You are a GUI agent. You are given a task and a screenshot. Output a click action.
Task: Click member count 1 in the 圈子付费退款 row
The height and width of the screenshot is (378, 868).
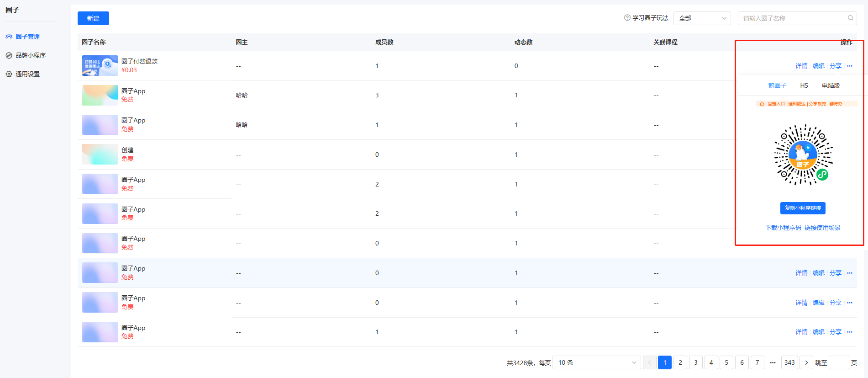click(377, 66)
